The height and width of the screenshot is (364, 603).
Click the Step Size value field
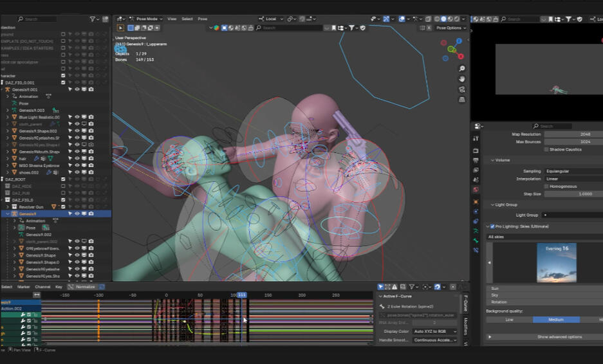pyautogui.click(x=573, y=194)
